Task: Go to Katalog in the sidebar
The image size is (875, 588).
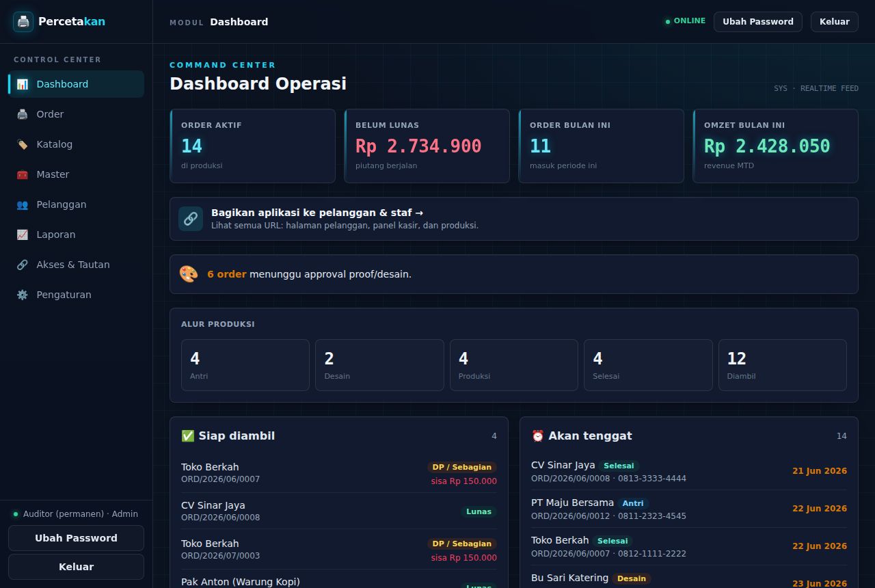Action: tap(76, 144)
